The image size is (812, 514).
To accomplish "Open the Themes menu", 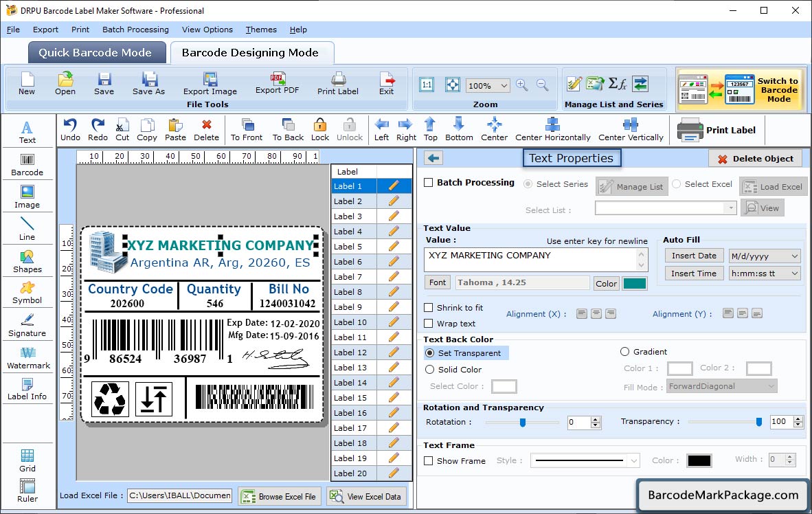I will tap(261, 30).
